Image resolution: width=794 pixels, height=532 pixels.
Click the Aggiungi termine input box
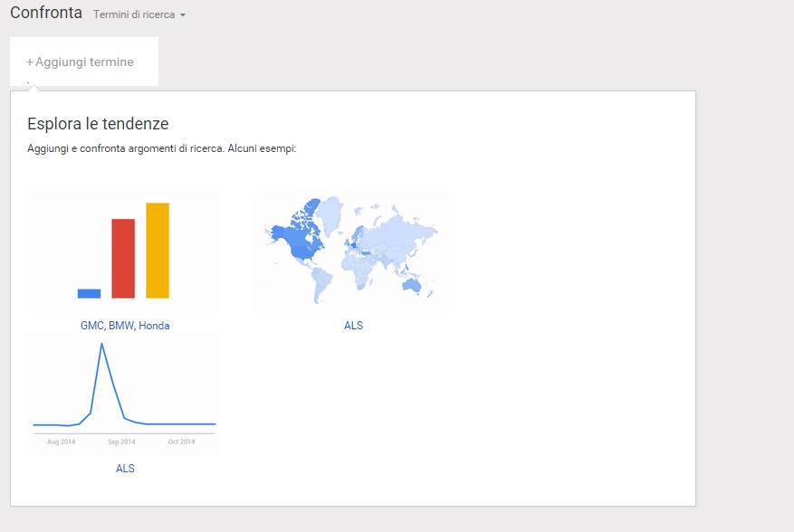84,62
